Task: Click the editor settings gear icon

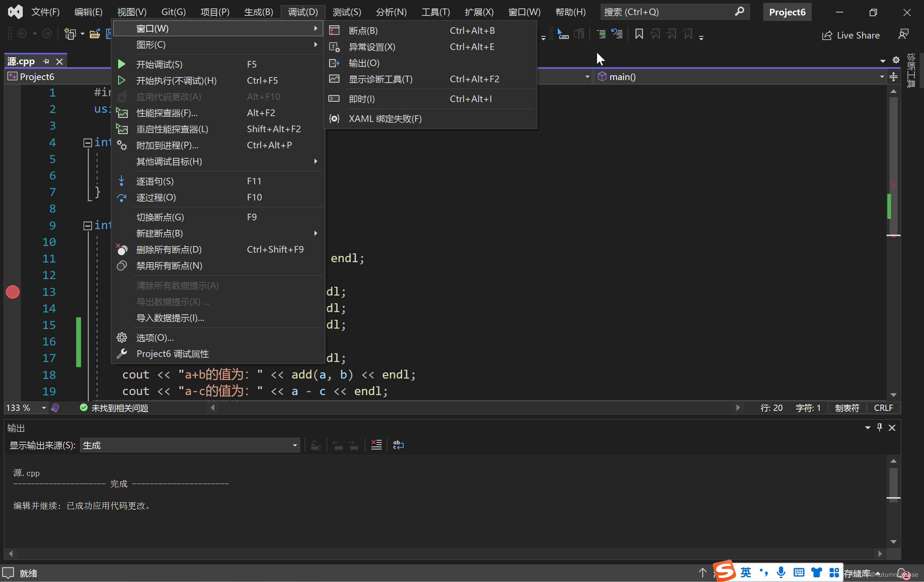Action: coord(896,60)
